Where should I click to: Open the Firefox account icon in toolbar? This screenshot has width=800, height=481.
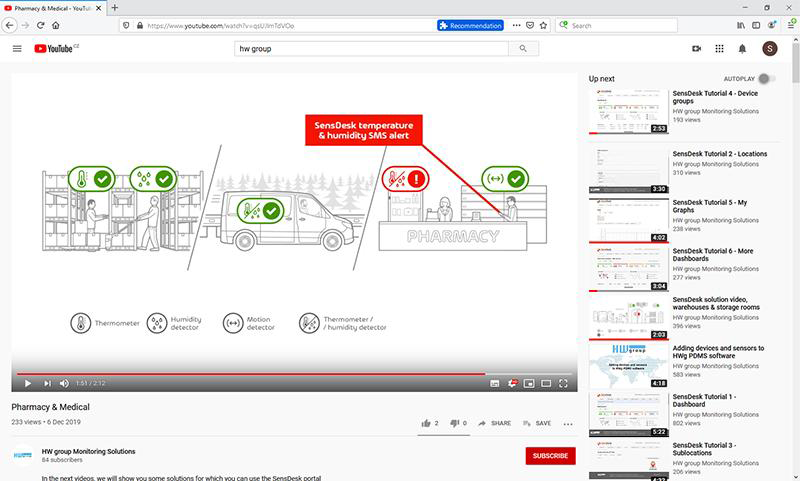[772, 24]
